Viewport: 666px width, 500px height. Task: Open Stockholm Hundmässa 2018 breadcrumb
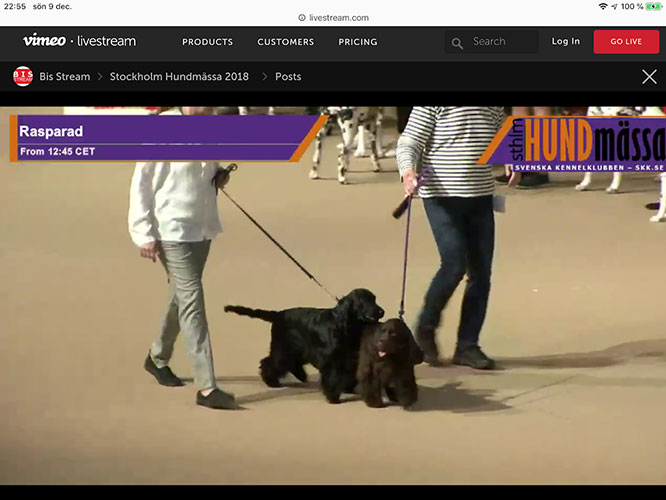point(179,76)
